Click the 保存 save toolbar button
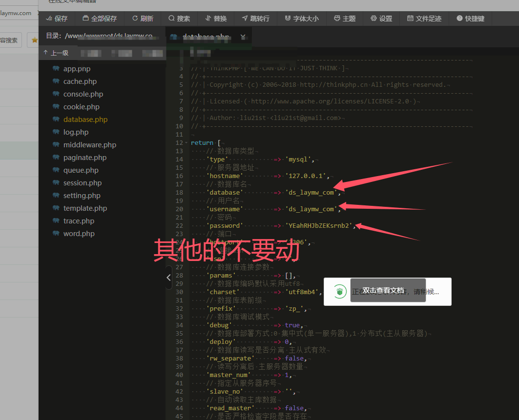Screen dimensions: 519x420 [x=57, y=19]
